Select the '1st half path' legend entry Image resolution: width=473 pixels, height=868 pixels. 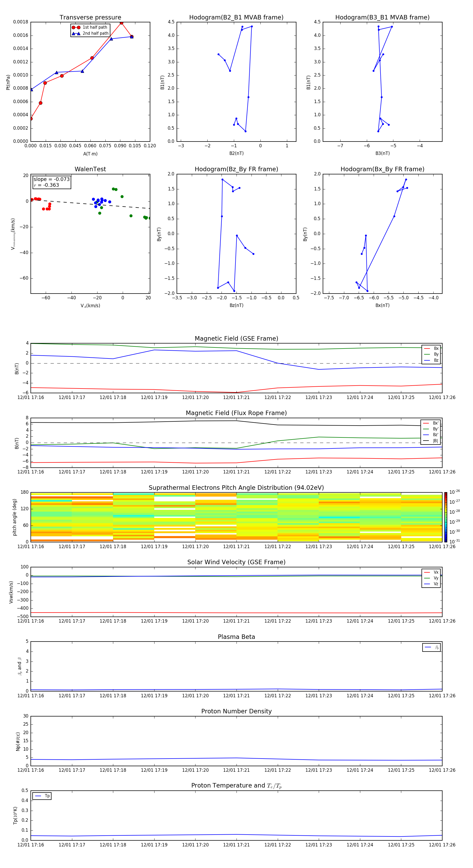click(90, 27)
